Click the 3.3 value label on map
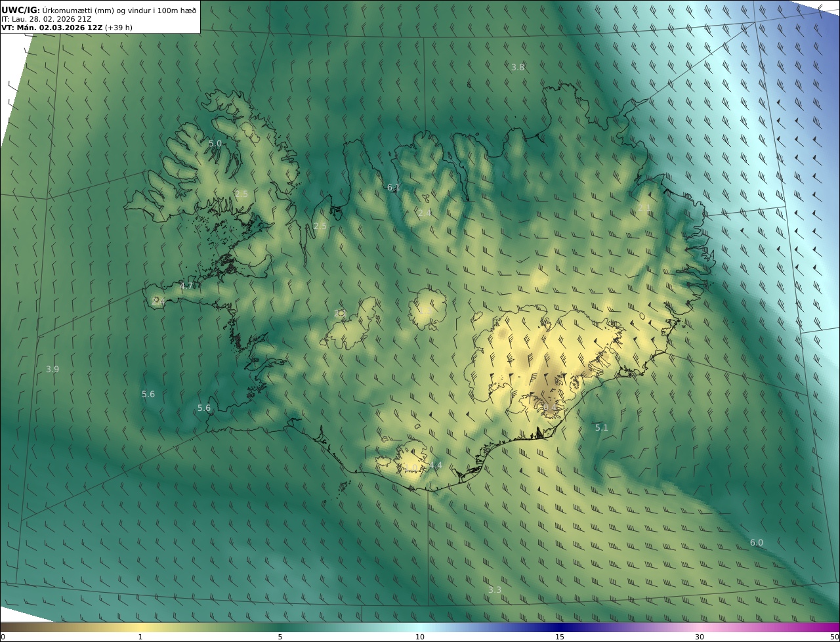 click(495, 590)
